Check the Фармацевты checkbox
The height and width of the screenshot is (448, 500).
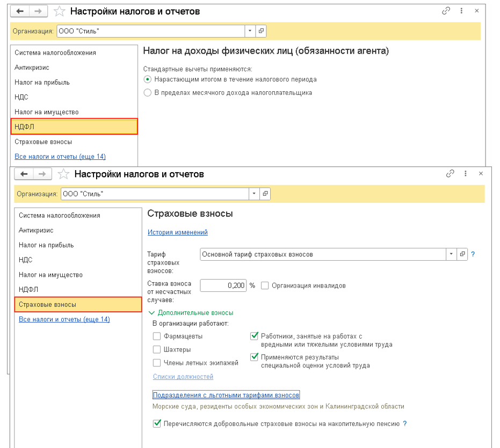(157, 336)
